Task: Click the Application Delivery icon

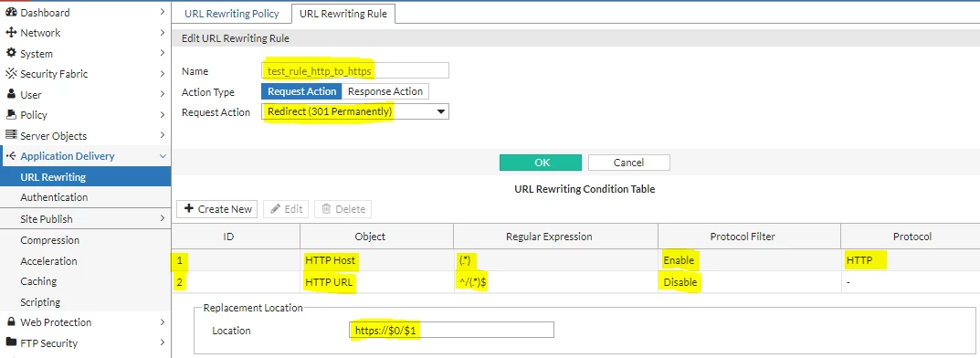Action: point(11,155)
